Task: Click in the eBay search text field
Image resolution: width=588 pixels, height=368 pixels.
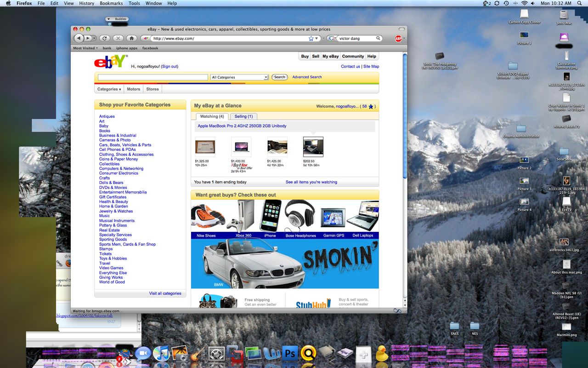Action: [x=153, y=77]
